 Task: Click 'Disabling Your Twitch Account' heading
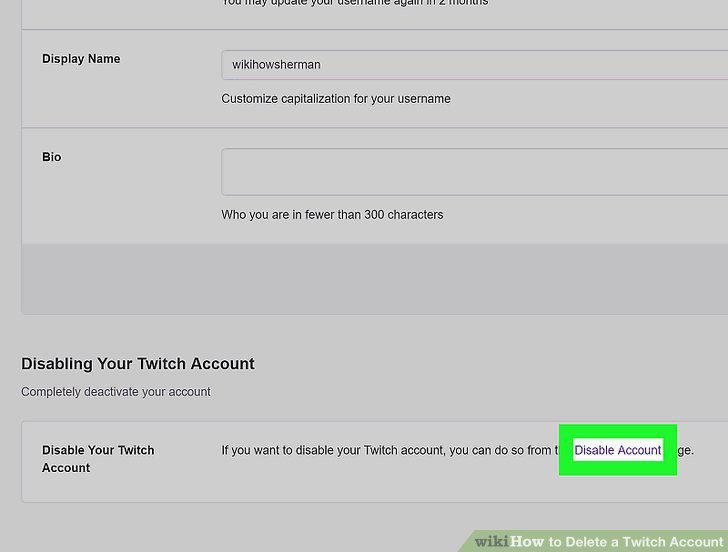tap(138, 364)
